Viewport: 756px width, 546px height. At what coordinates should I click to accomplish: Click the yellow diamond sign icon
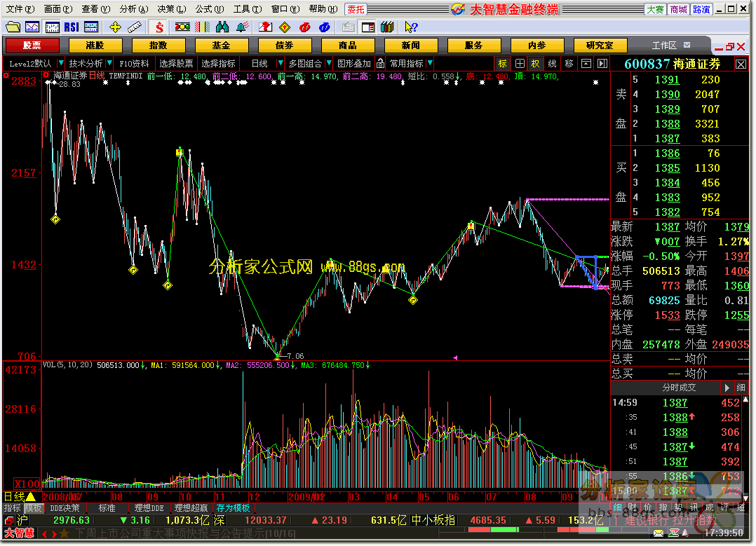(285, 27)
